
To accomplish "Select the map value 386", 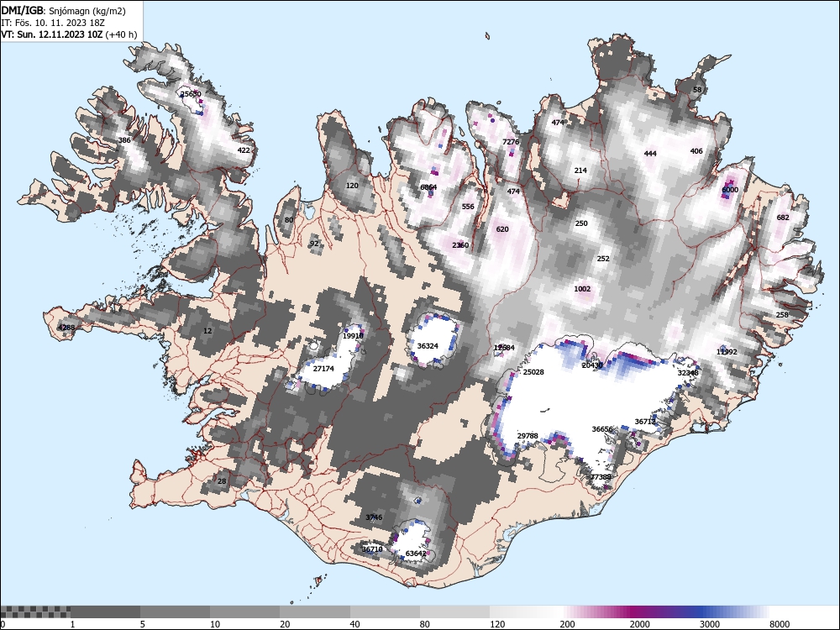I will tap(124, 140).
